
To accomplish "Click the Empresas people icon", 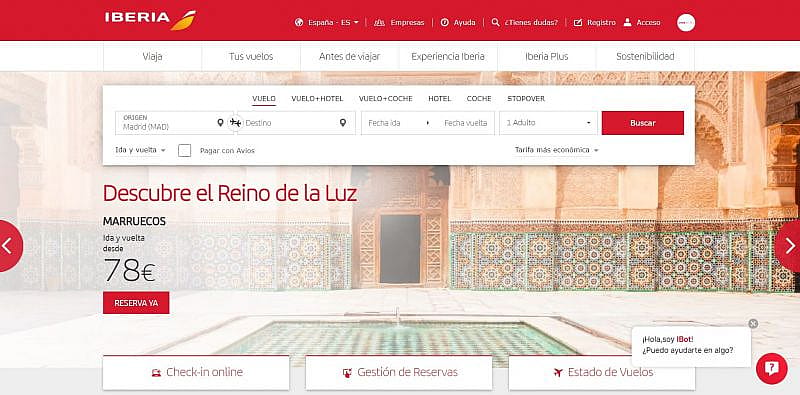I will [379, 22].
